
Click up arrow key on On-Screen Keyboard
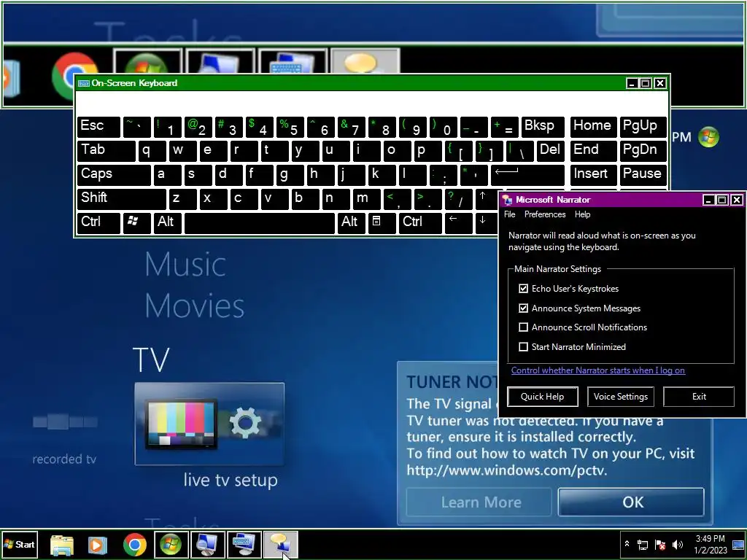pyautogui.click(x=486, y=198)
